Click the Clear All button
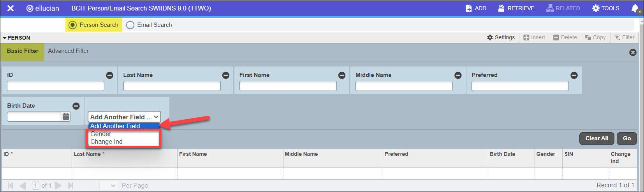The height and width of the screenshot is (192, 644). [596, 138]
